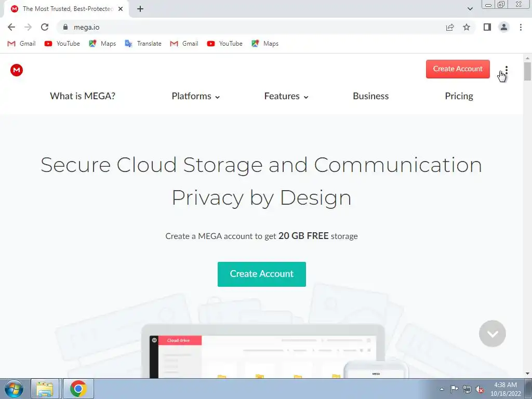Show hidden tray icons arrow

(x=442, y=389)
